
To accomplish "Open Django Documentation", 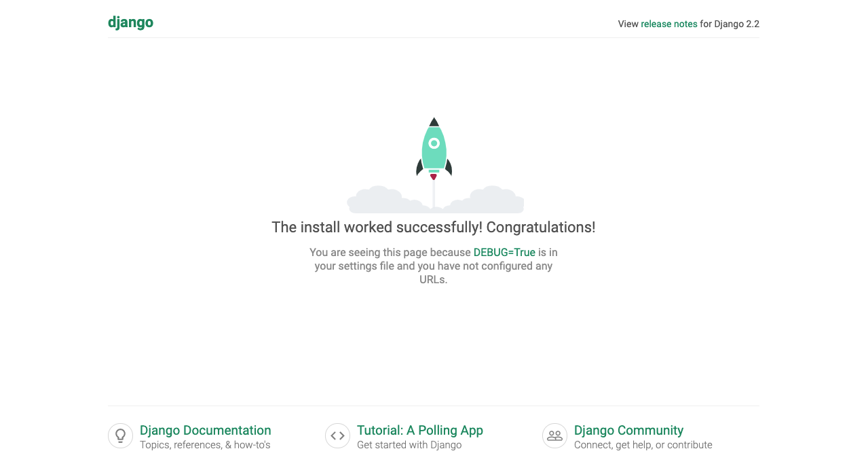I will 205,430.
